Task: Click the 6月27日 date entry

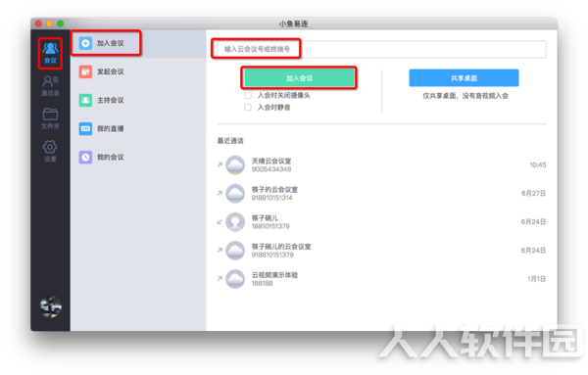Action: [533, 193]
